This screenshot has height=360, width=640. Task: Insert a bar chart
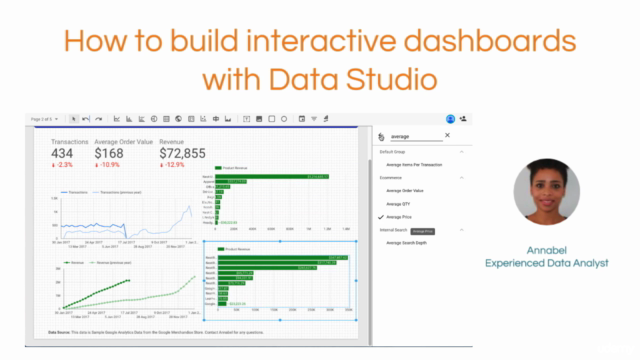(x=129, y=119)
